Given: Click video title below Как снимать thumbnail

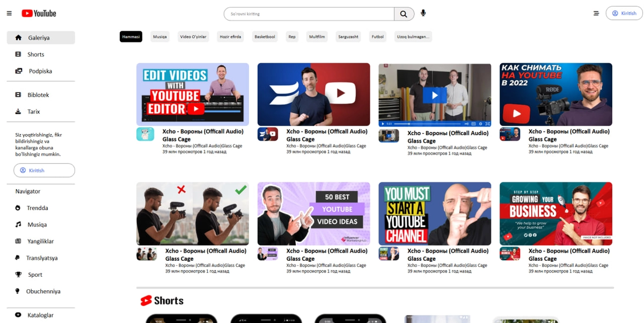Looking at the screenshot, I should pos(569,135).
